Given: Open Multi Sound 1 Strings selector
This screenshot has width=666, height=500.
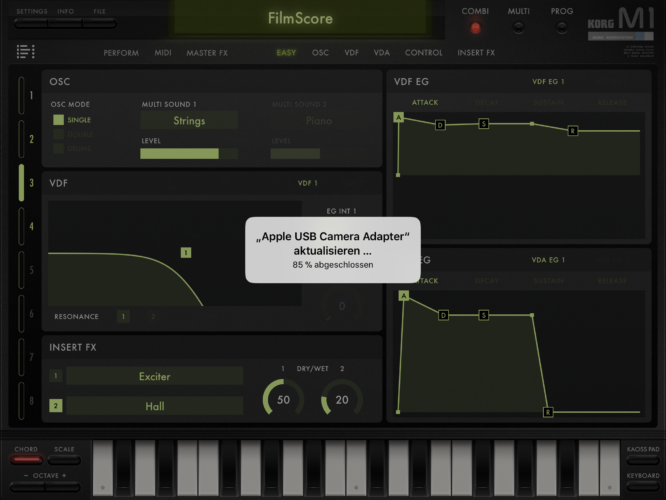Looking at the screenshot, I should (189, 121).
